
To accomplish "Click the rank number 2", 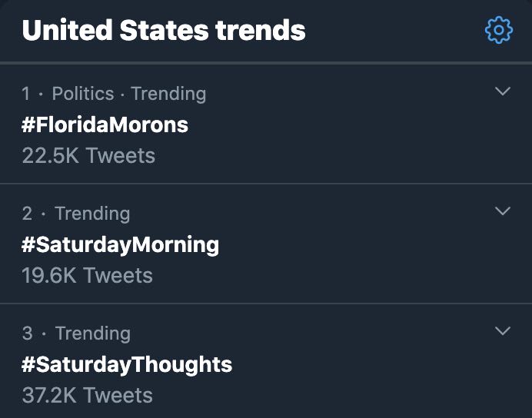I will point(27,214).
